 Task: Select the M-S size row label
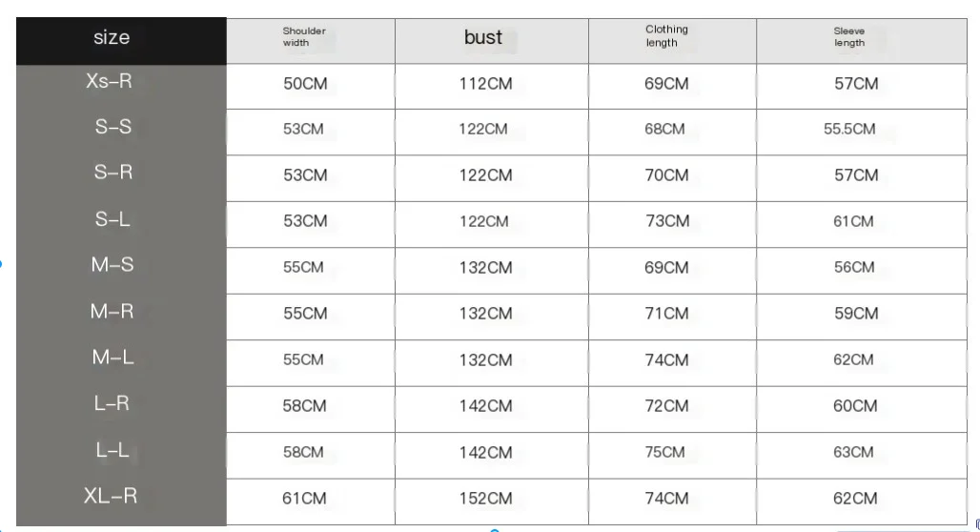[x=112, y=265]
